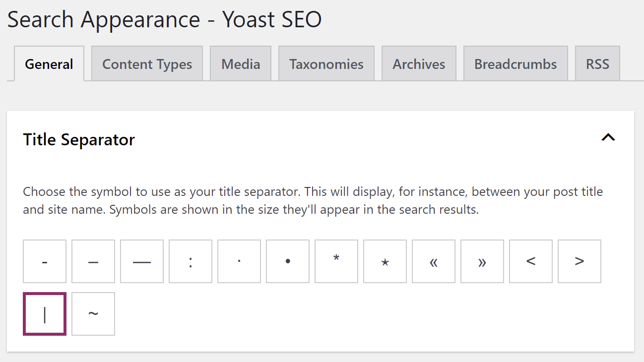
Task: Open the Content Types tab
Action: point(147,64)
